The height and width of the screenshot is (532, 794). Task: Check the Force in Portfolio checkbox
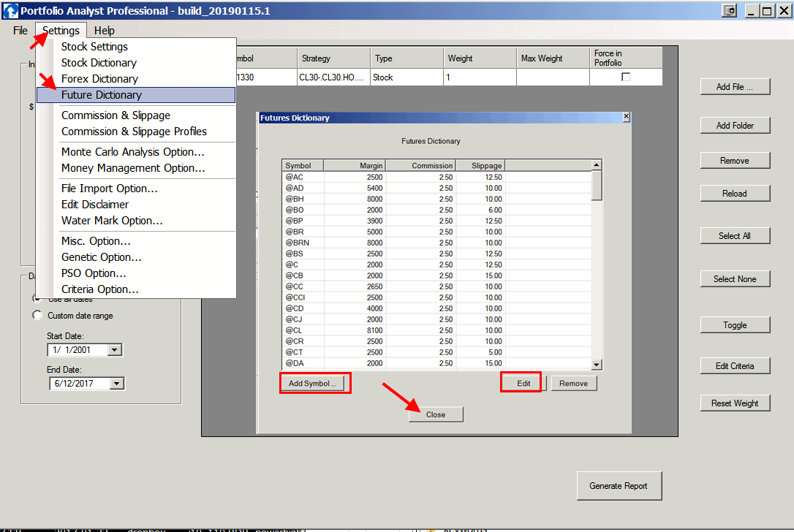[626, 77]
